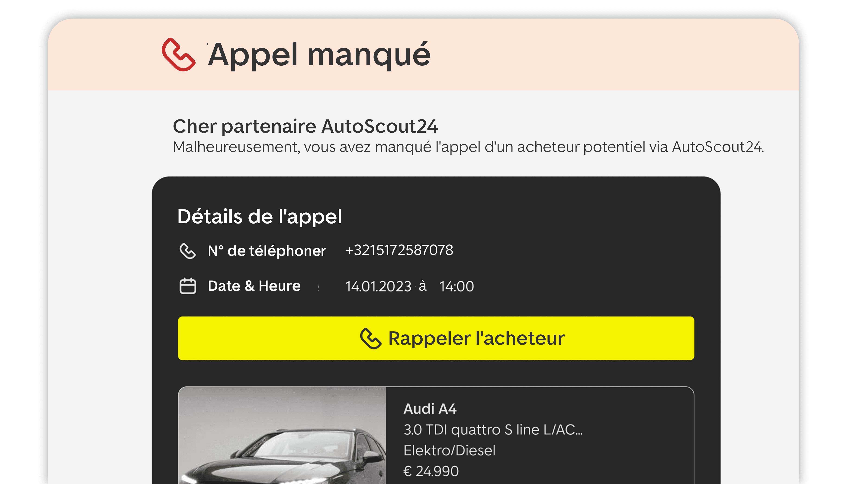Click the Audi A4 listing title
Screen dimensions: 868x484
(x=430, y=409)
